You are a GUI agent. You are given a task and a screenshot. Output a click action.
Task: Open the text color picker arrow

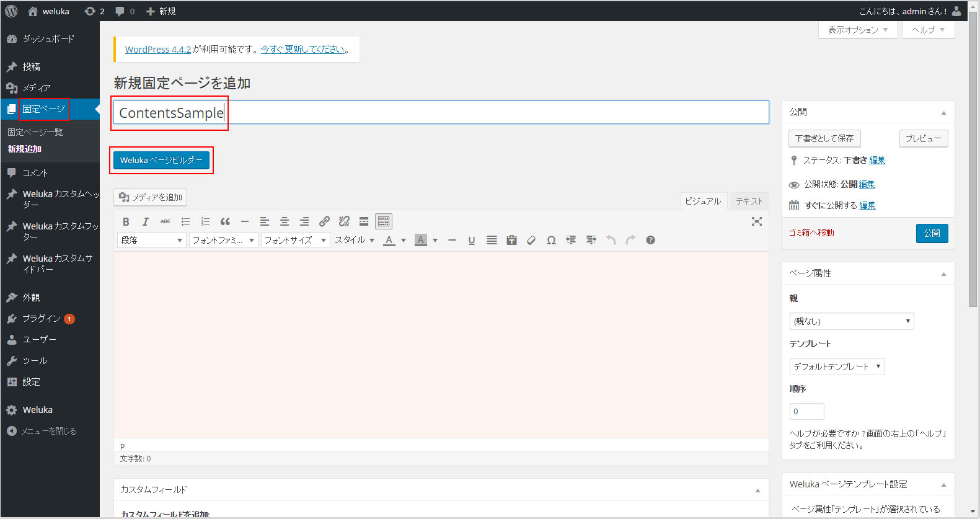404,241
